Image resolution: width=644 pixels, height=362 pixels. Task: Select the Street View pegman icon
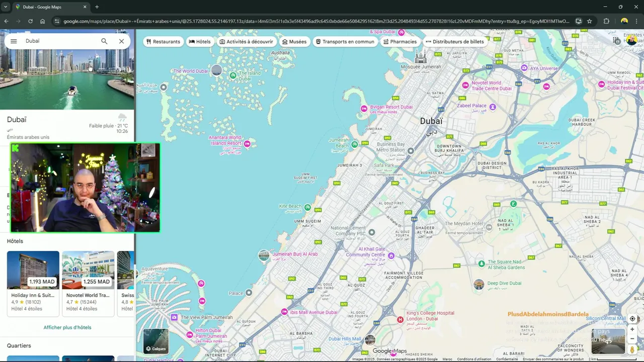(x=632, y=349)
